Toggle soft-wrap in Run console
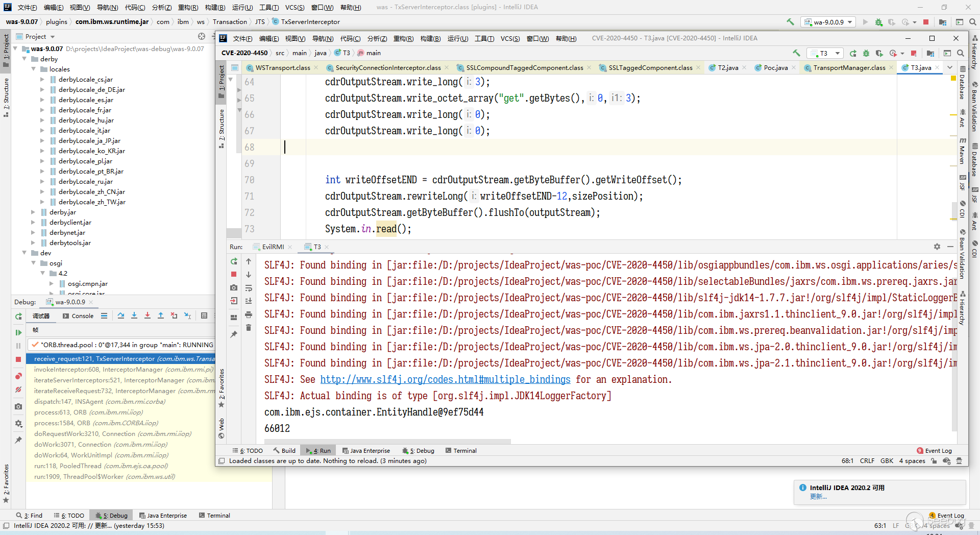The image size is (980, 535). click(x=249, y=288)
